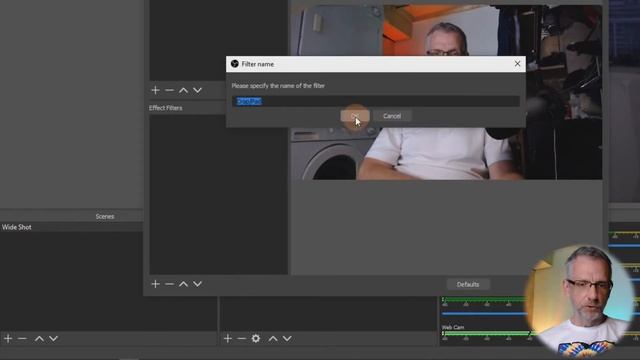This screenshot has height=360, width=640.
Task: Click the Web Cam audio mixer label
Action: 453,327
